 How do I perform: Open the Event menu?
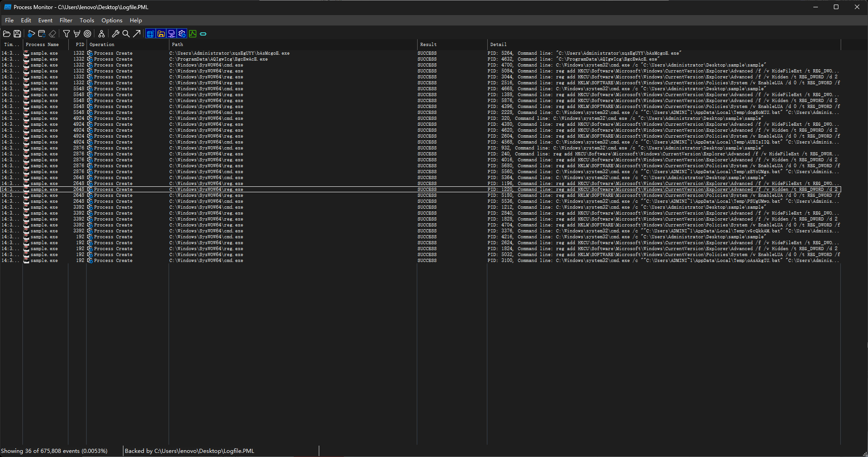click(45, 21)
